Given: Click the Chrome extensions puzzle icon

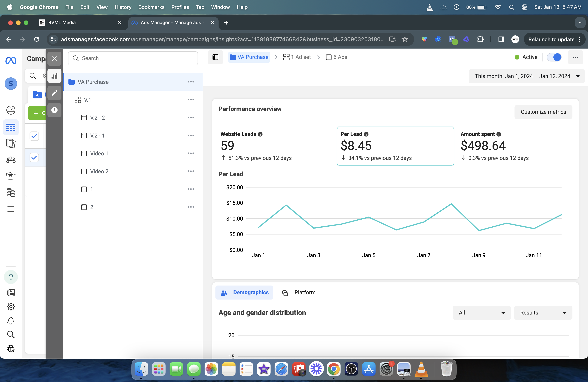Looking at the screenshot, I should pyautogui.click(x=480, y=39).
